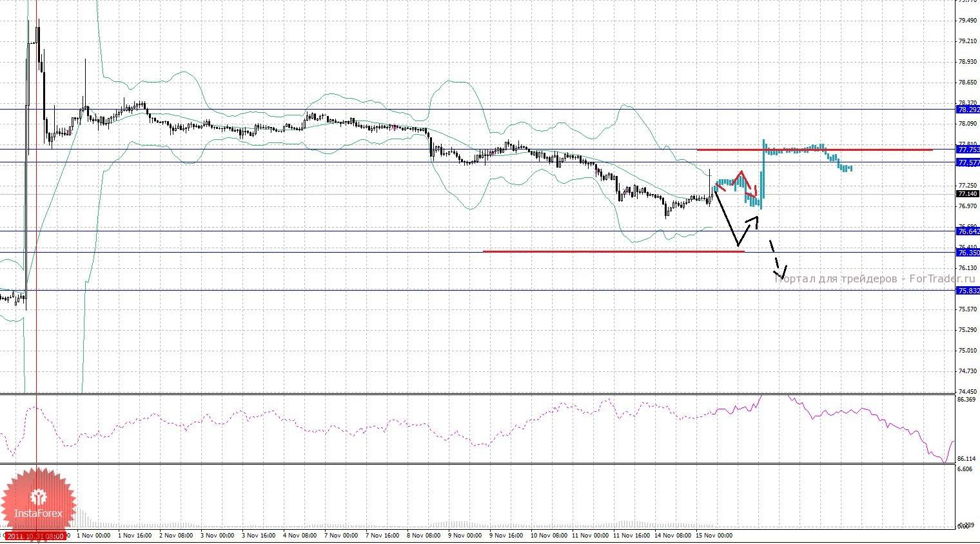Select the 76.642 price level label
Screen dimensions: 980x544
click(968, 231)
